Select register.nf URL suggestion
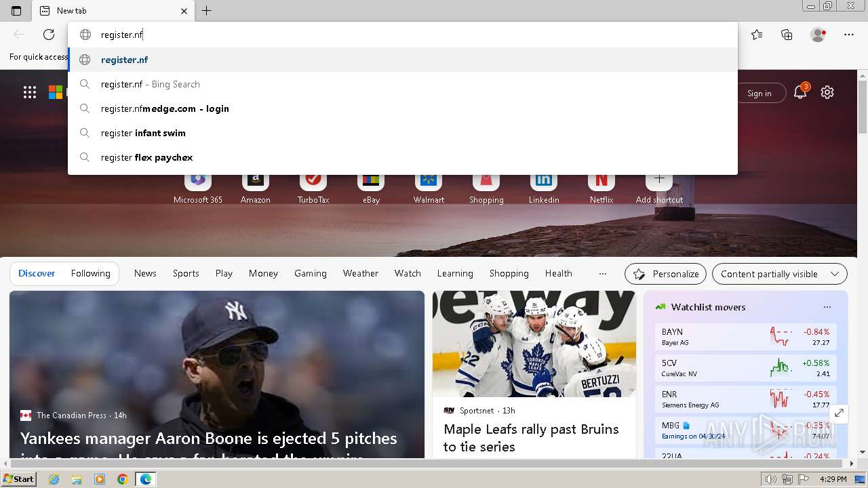Viewport: 868px width, 488px height. [x=403, y=60]
